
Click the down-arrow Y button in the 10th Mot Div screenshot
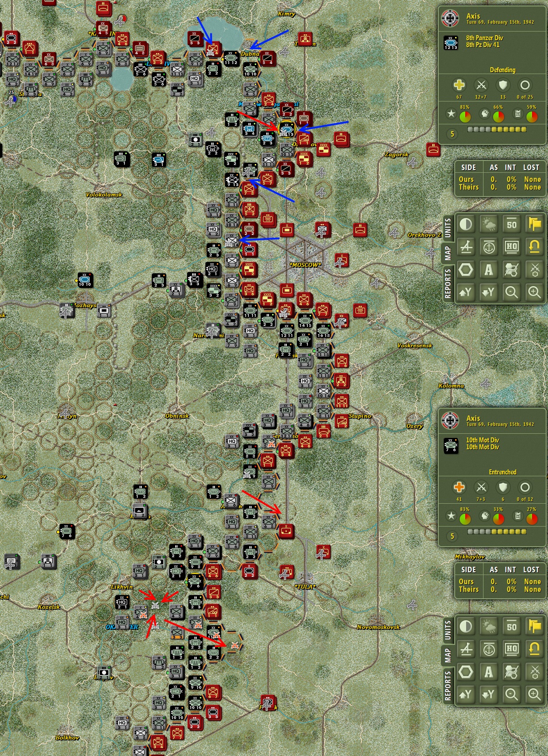[489, 694]
